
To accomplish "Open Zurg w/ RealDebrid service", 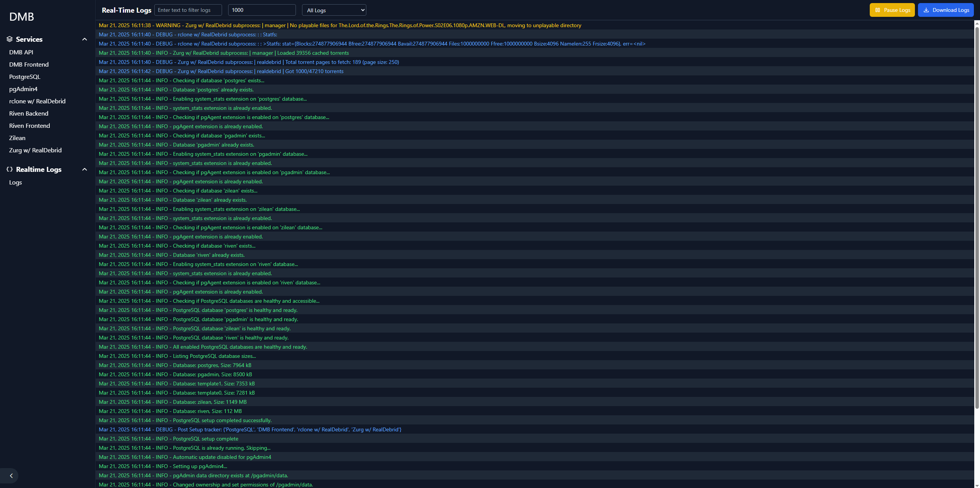I will pyautogui.click(x=35, y=150).
